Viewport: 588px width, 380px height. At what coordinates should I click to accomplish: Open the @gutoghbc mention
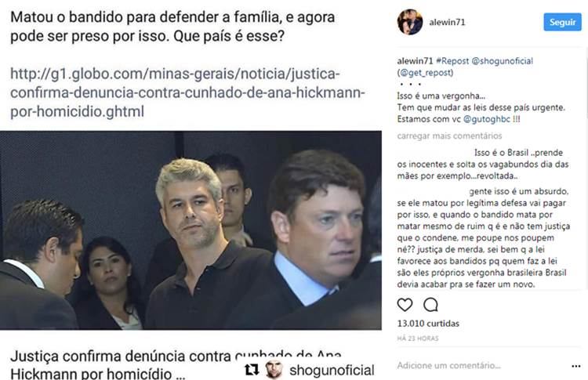pyautogui.click(x=487, y=119)
